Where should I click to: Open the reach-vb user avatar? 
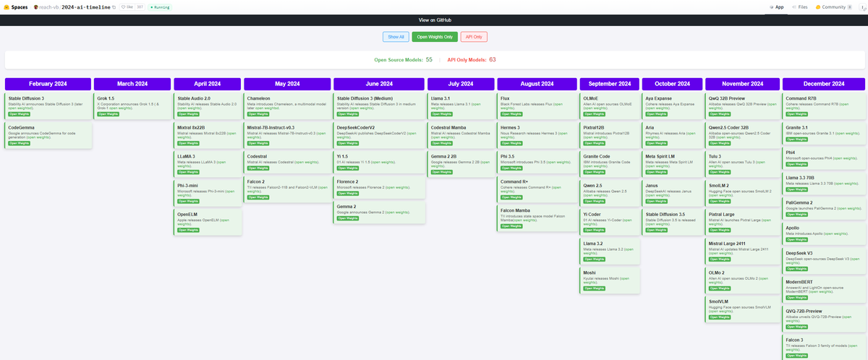point(36,7)
